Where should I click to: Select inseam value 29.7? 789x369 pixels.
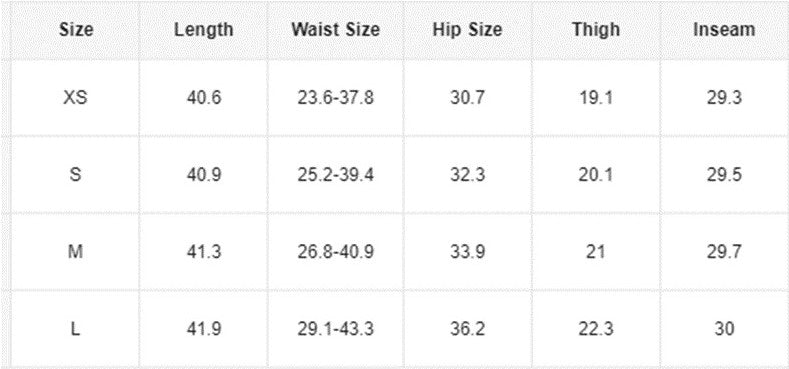(724, 251)
